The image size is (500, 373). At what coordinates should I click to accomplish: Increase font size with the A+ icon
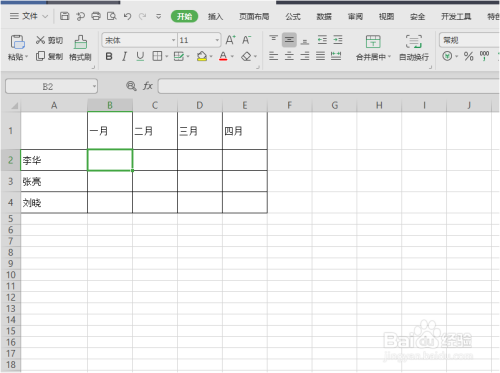tap(230, 40)
